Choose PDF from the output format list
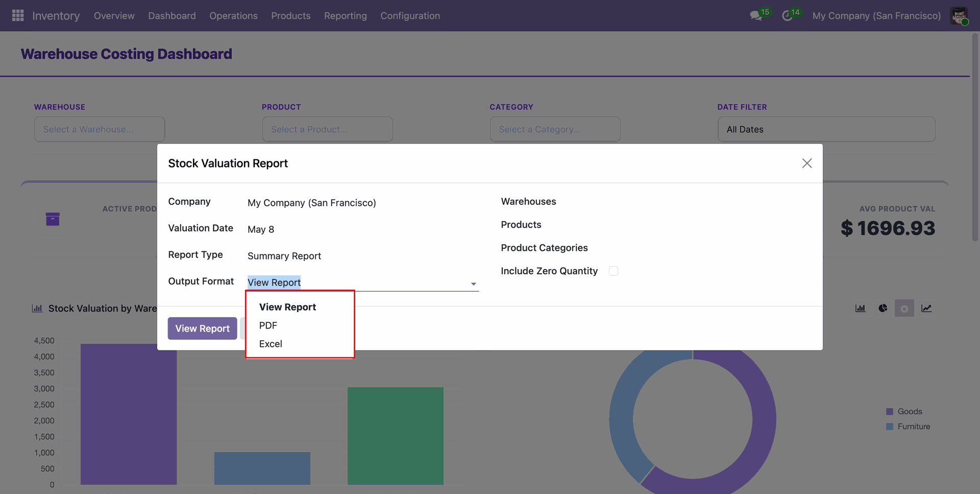980x494 pixels. click(x=268, y=325)
